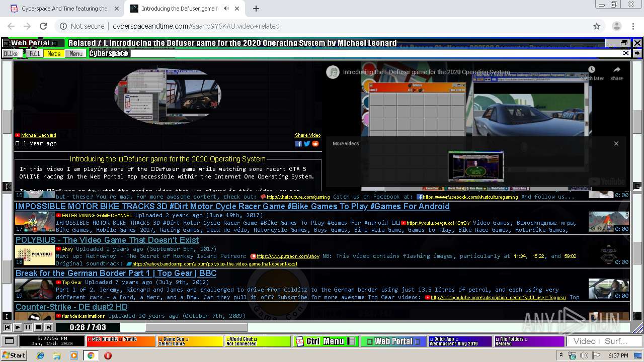Clear the Cyberspace address bar with X
This screenshot has width=644, height=362.
point(626,53)
